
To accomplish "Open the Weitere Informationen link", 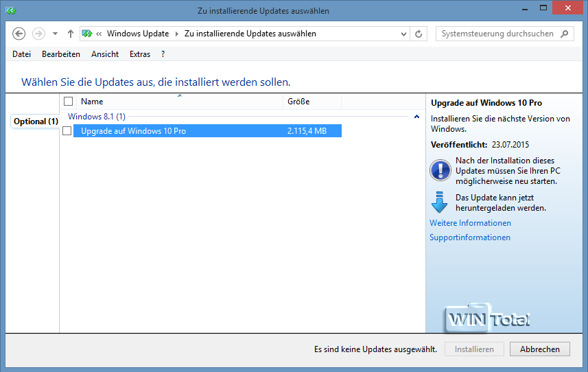I will point(470,223).
